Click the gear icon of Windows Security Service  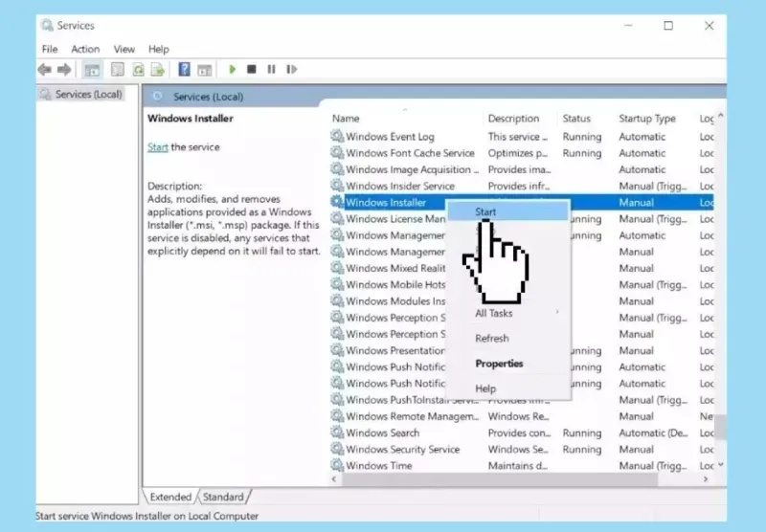pos(337,449)
